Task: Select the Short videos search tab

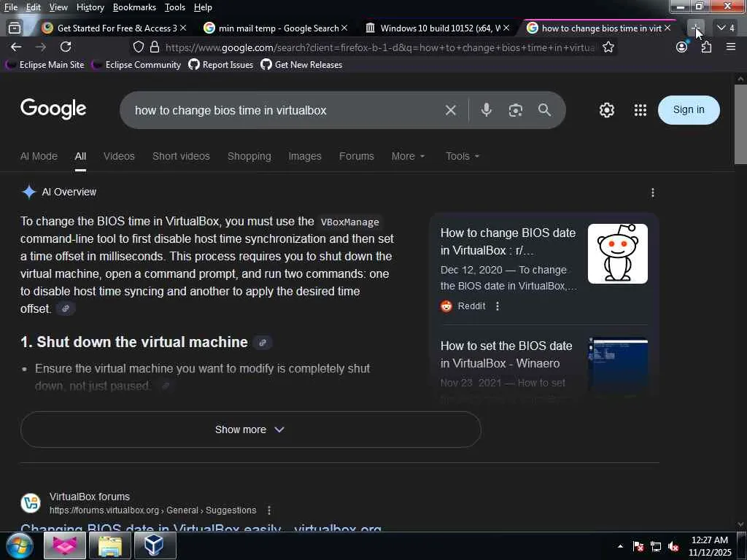Action: pos(181,156)
